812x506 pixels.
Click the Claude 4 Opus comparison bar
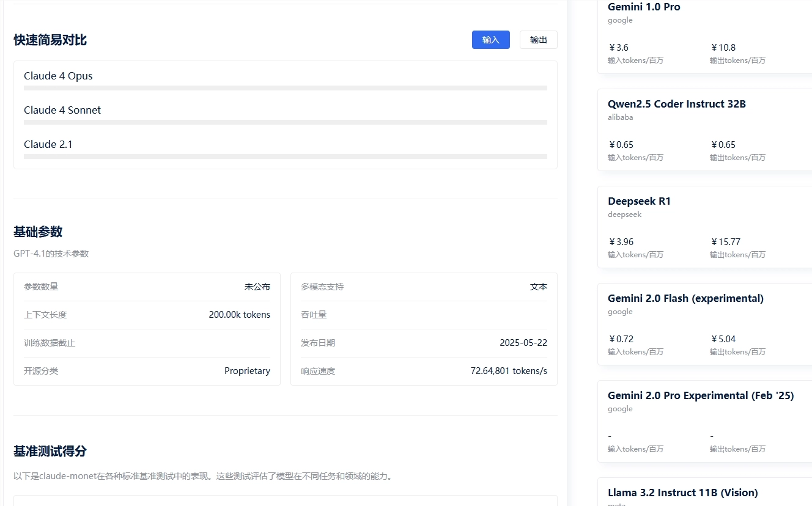(286, 88)
